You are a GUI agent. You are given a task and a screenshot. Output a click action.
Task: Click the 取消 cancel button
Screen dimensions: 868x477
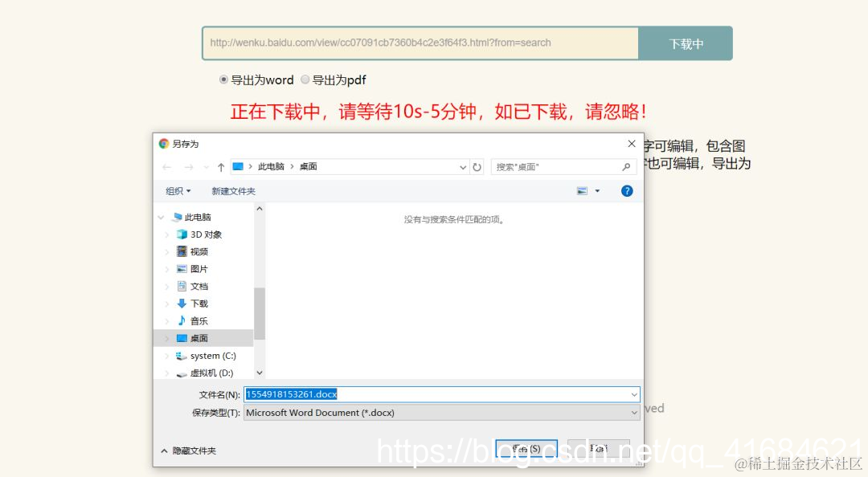click(x=599, y=448)
